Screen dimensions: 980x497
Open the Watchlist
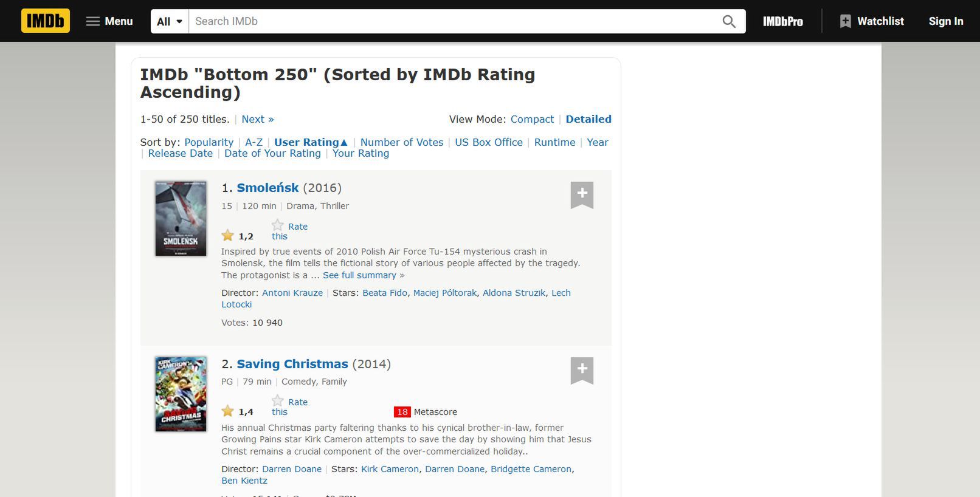872,21
